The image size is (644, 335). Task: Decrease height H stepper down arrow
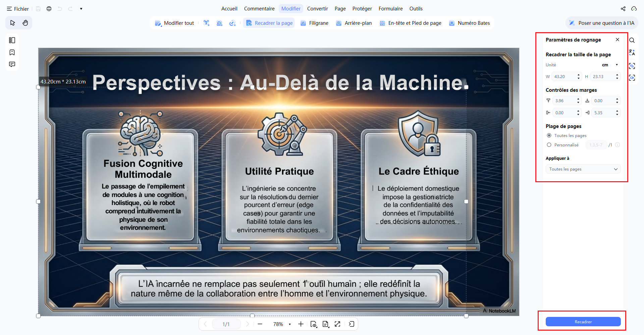[617, 79]
